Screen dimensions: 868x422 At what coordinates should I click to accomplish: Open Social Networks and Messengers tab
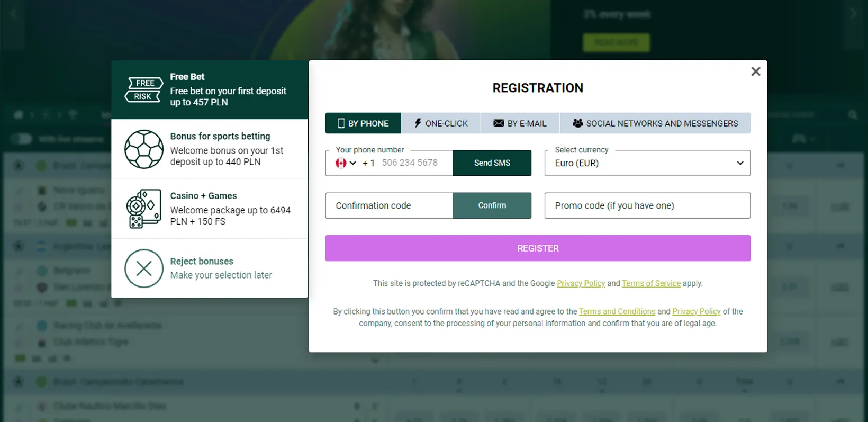coord(661,123)
